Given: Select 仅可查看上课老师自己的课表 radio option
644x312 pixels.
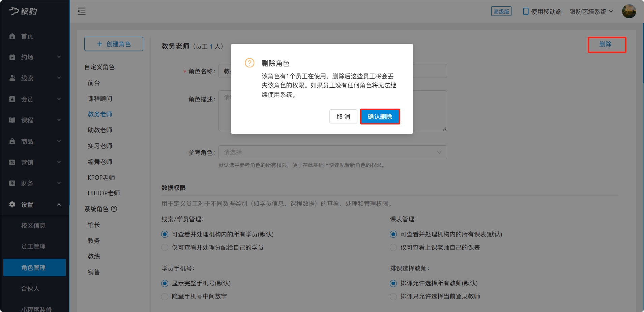Looking at the screenshot, I should click(x=393, y=247).
